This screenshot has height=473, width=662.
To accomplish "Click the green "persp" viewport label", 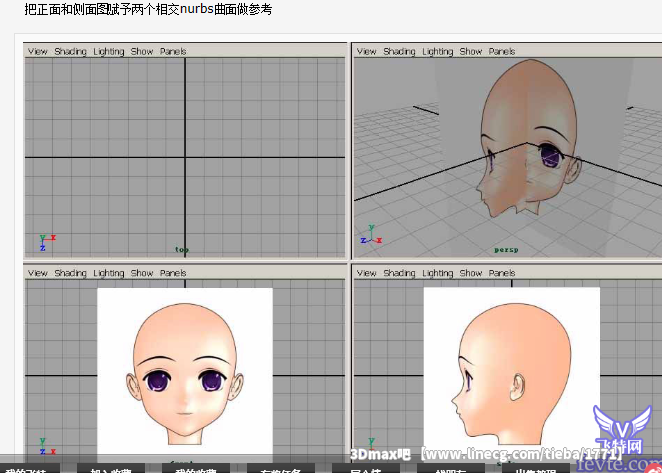I will (x=506, y=250).
